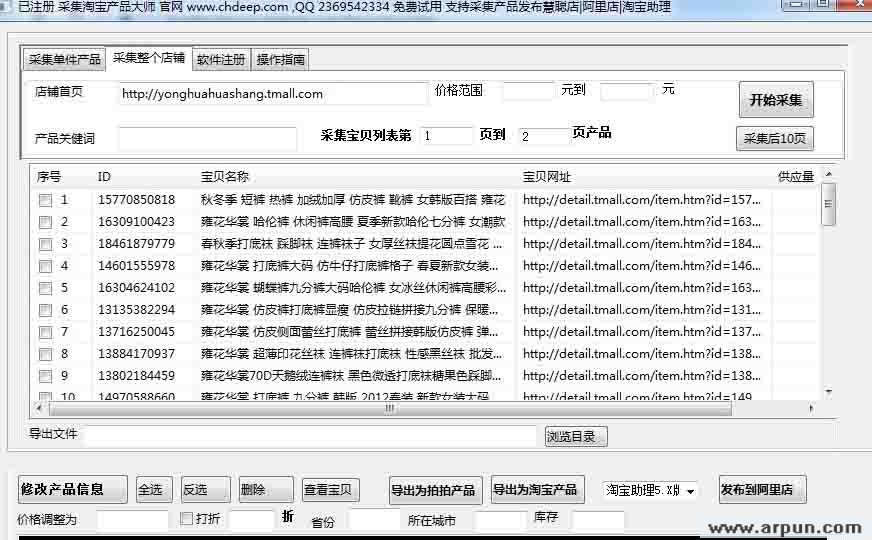
Task: Select product ID 13802184459
Action: pos(136,376)
